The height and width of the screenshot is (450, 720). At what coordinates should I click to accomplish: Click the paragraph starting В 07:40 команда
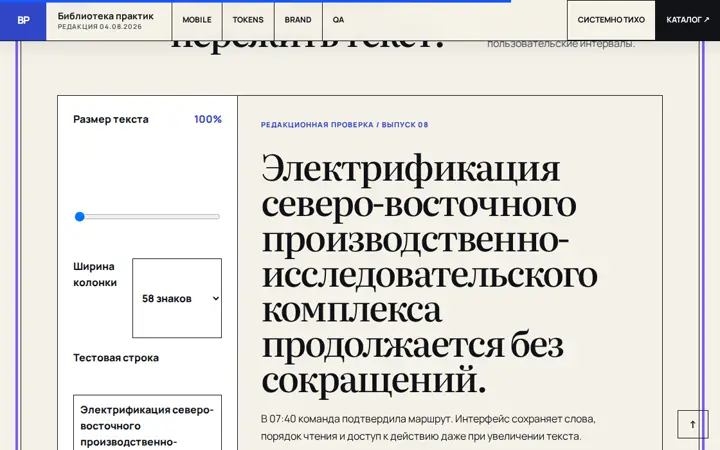coord(428,428)
